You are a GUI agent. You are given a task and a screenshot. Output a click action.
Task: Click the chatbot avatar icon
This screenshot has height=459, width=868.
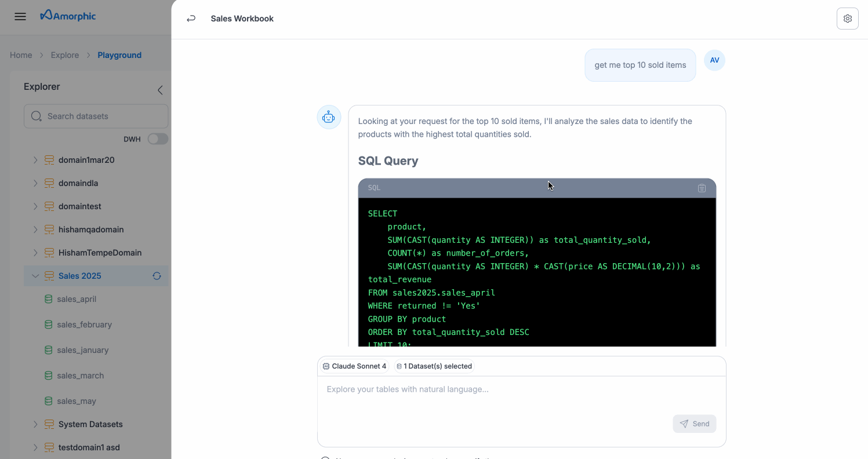(329, 118)
